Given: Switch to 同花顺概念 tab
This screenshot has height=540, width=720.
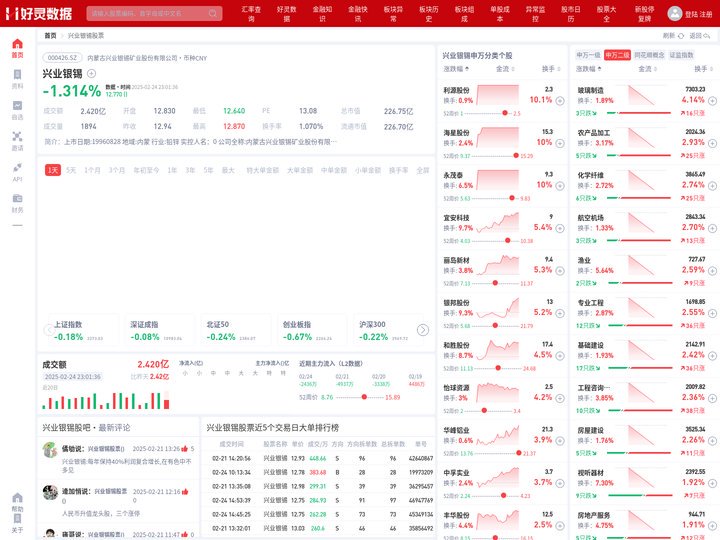Looking at the screenshot, I should (649, 55).
